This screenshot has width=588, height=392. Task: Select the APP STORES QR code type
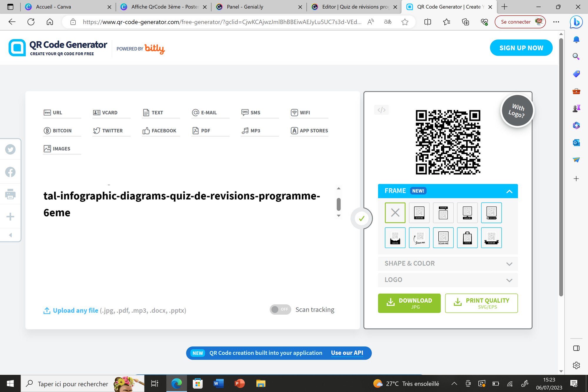point(314,130)
